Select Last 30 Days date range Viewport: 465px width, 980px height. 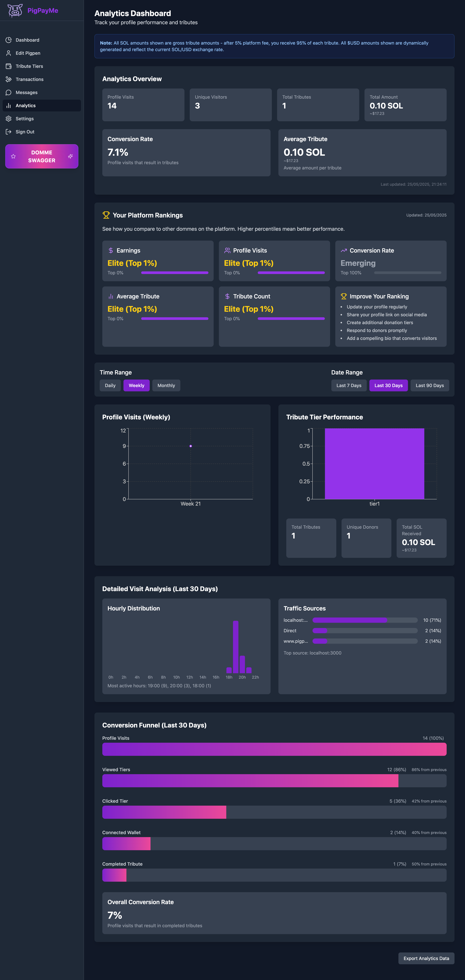[x=389, y=385]
